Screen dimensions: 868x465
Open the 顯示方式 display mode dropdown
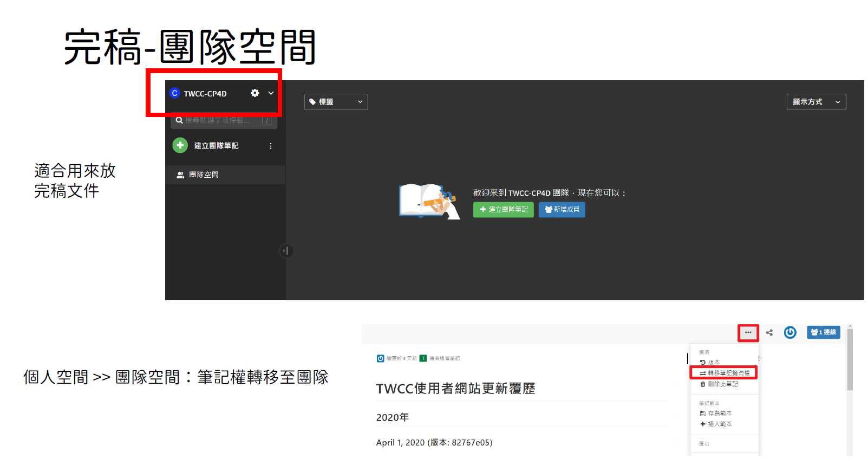(815, 102)
